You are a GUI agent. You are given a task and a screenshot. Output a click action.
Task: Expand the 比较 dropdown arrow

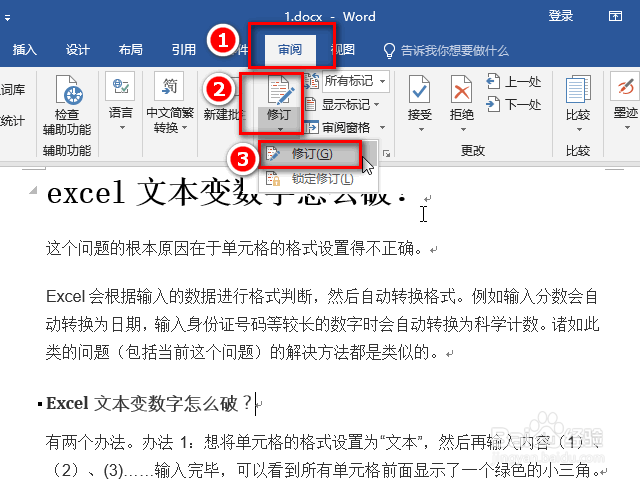tap(579, 129)
